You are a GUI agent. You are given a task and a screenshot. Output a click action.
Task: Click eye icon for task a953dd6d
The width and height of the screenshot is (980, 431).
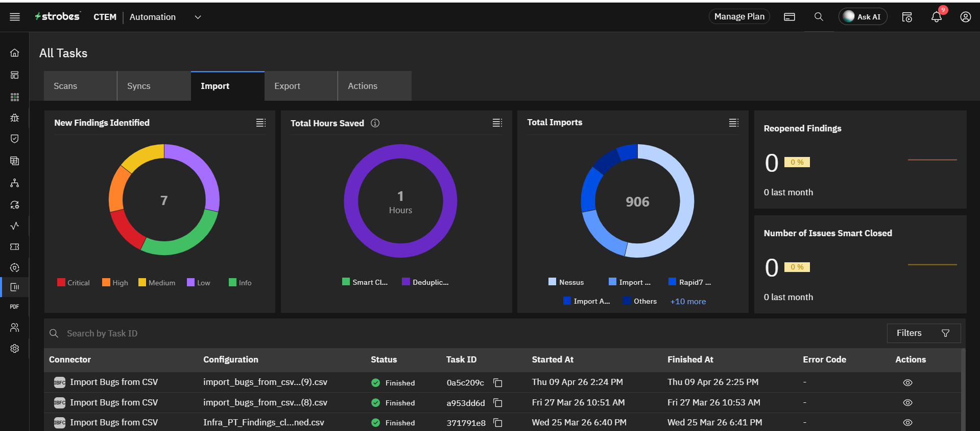[x=907, y=403]
